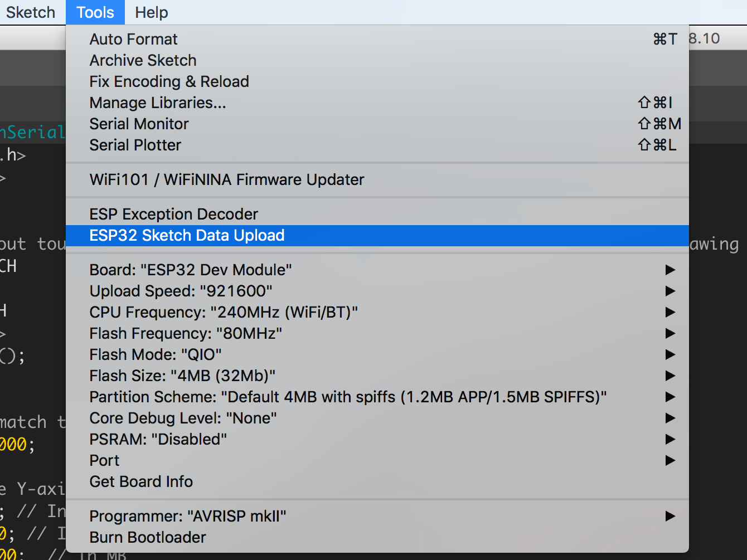
Task: Open the Programmer submenu
Action: 670,516
